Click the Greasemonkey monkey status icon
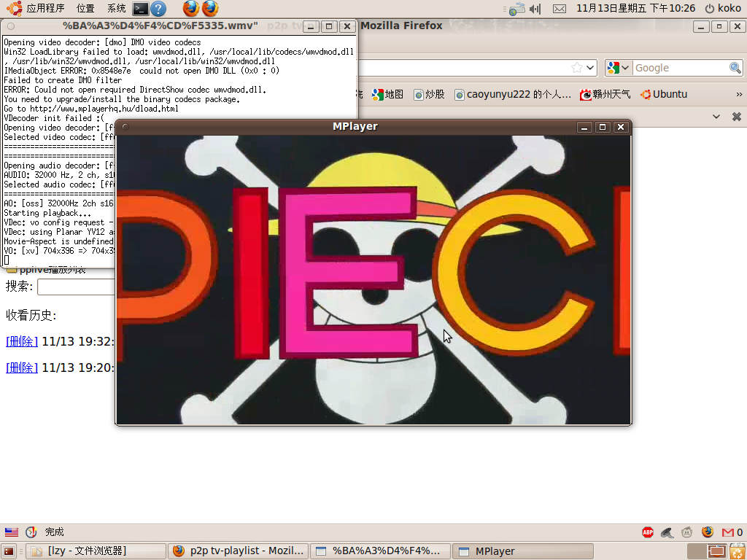The height and width of the screenshot is (560, 747). [x=687, y=532]
